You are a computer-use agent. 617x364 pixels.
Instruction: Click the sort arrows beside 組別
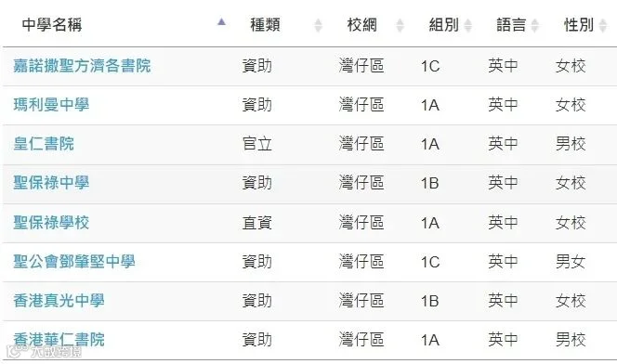pyautogui.click(x=468, y=25)
